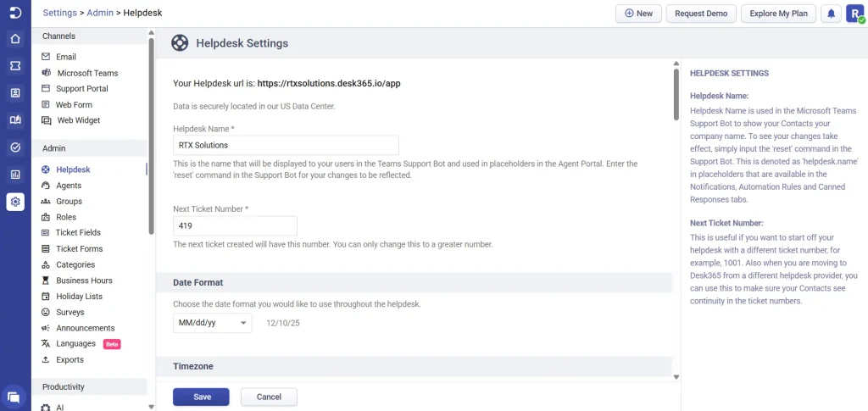Viewport: 868px width, 411px height.
Task: Click the New button
Action: click(x=638, y=14)
